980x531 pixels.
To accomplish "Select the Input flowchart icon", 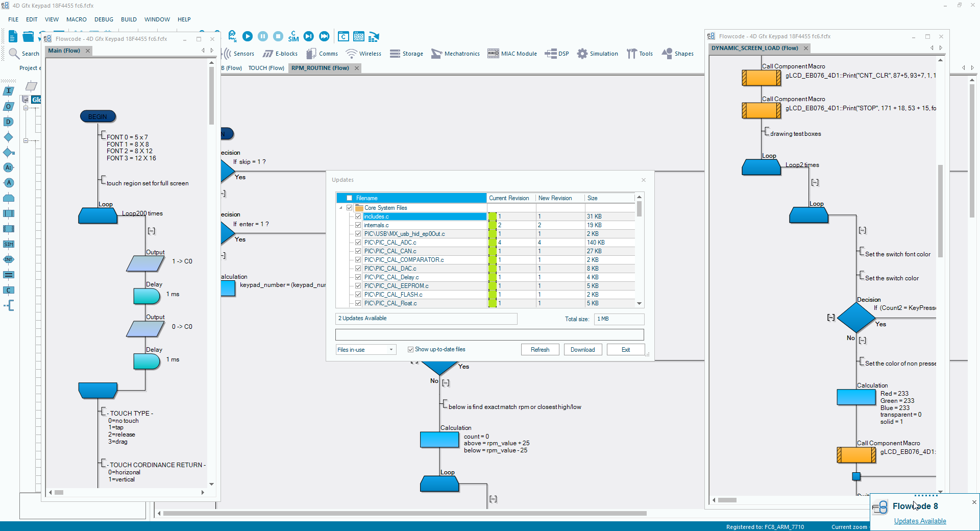I will (9, 91).
